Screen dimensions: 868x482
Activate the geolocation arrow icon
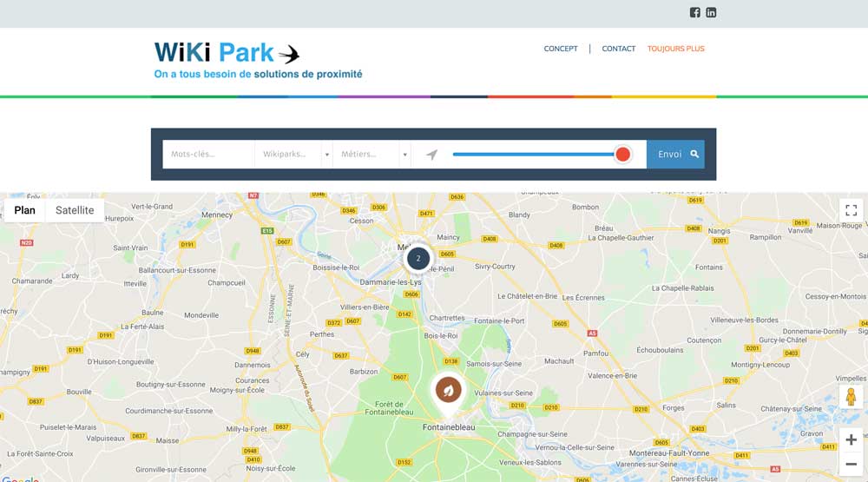pos(431,155)
